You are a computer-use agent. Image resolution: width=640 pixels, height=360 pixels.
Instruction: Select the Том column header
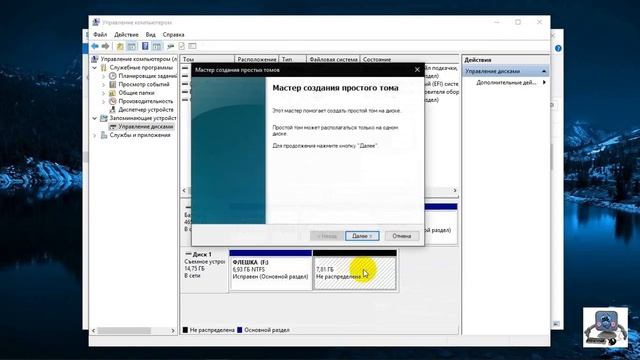coord(208,60)
